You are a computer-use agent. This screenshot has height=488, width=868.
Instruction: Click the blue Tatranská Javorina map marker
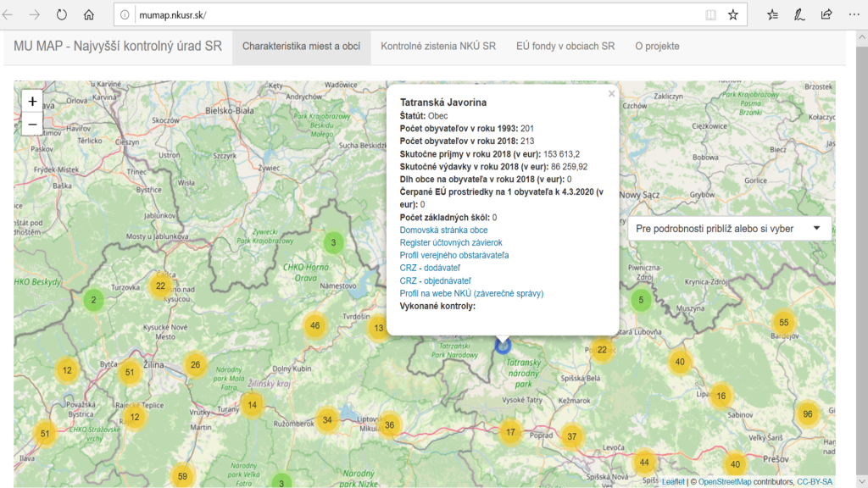coord(503,346)
